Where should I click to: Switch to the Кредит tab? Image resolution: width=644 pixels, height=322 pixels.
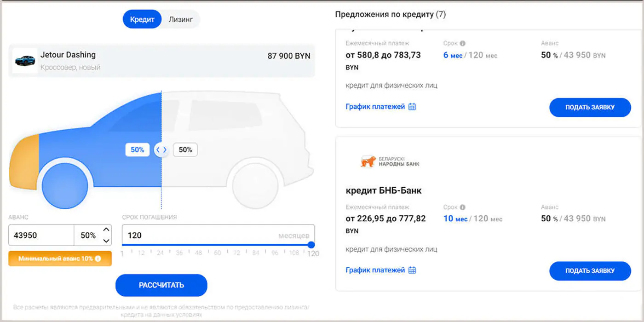tap(142, 20)
